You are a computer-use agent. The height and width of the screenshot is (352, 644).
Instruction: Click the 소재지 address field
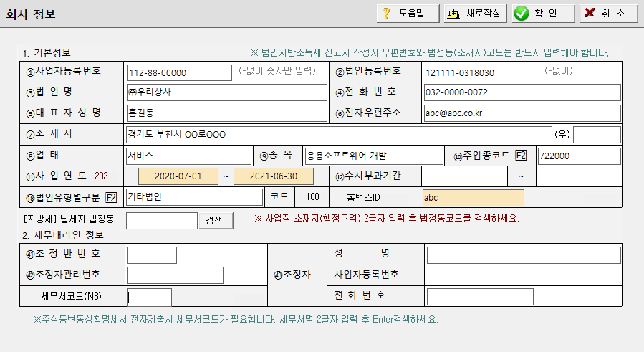tap(339, 135)
